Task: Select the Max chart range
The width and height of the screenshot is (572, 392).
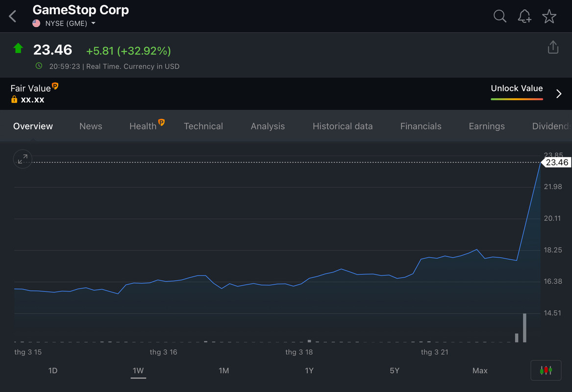Action: pyautogui.click(x=480, y=370)
